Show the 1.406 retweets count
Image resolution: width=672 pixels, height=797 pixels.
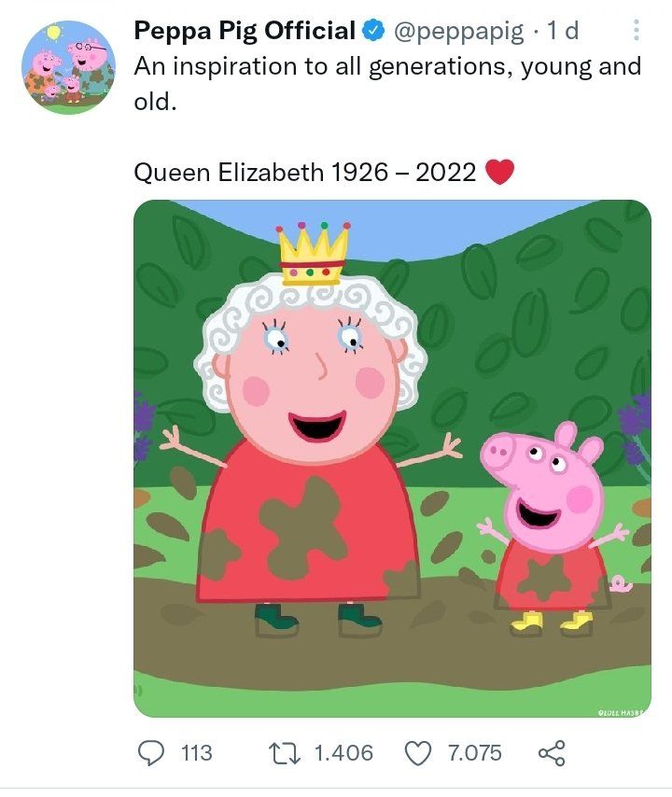point(343,753)
